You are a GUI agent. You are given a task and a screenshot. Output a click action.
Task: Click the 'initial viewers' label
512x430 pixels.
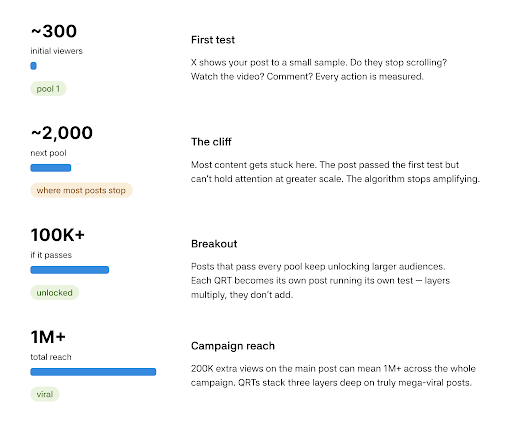pyautogui.click(x=57, y=51)
